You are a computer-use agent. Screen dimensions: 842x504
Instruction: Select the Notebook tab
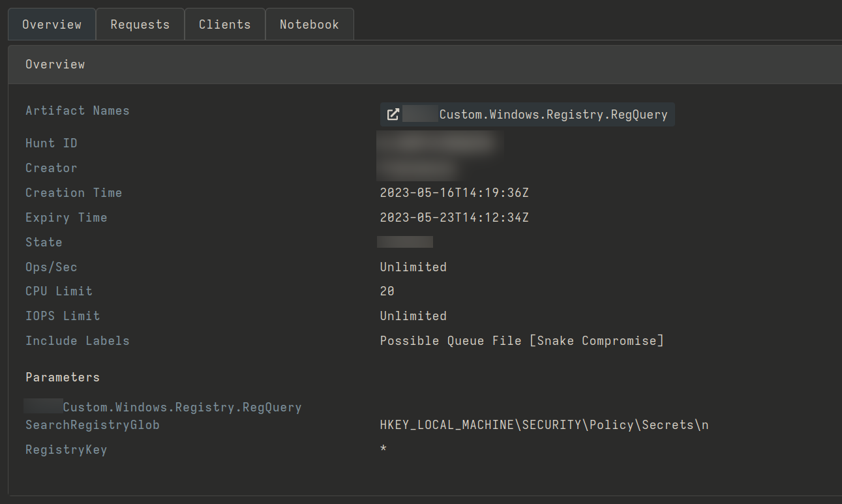point(309,25)
